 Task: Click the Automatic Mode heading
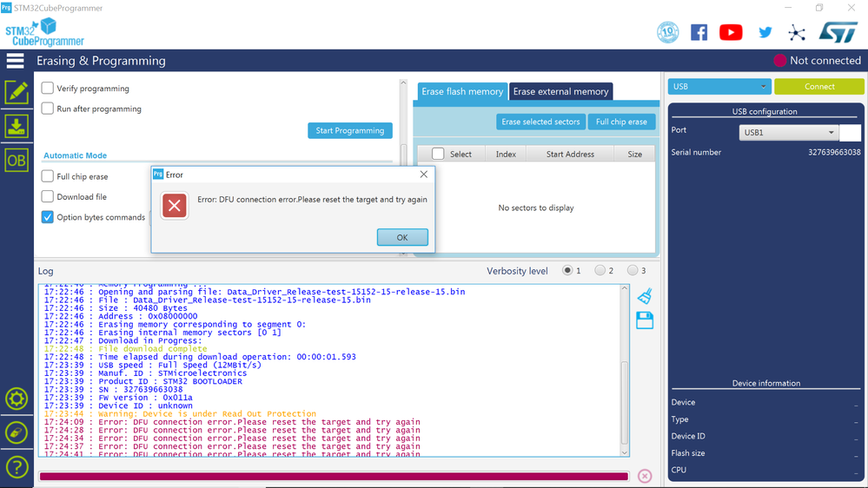pyautogui.click(x=76, y=155)
